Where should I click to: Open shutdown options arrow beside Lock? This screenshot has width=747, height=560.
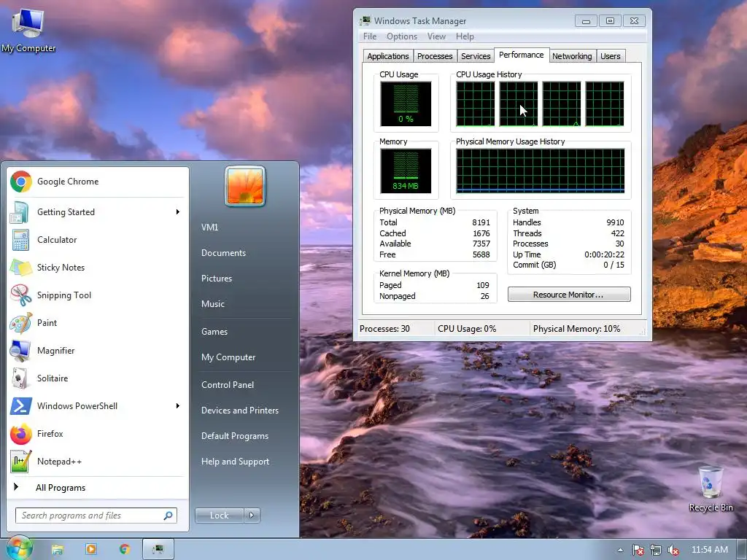pyautogui.click(x=252, y=516)
